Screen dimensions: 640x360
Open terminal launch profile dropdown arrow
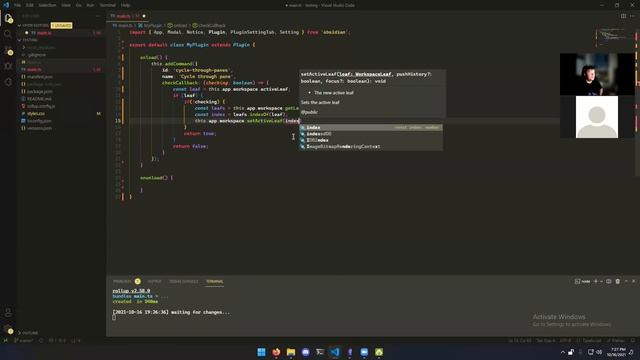pos(601,281)
